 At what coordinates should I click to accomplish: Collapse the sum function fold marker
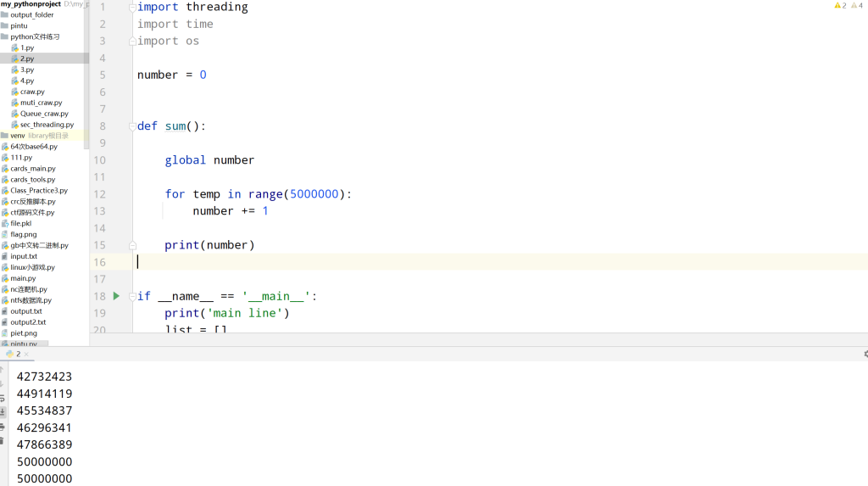[x=132, y=126]
